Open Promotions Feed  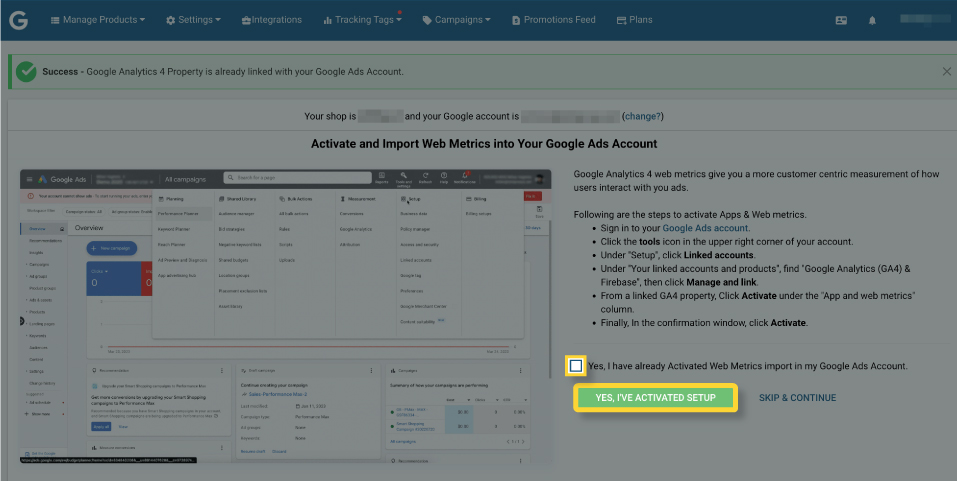tap(554, 20)
